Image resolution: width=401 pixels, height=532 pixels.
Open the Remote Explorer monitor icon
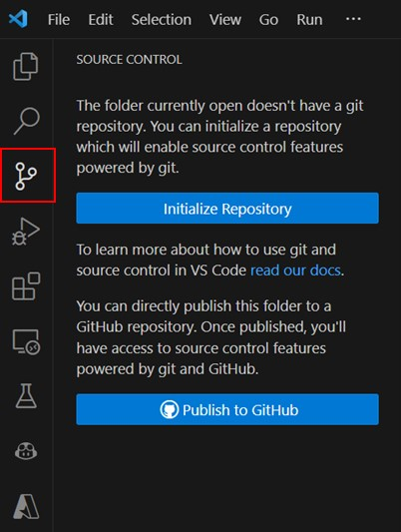click(x=26, y=341)
